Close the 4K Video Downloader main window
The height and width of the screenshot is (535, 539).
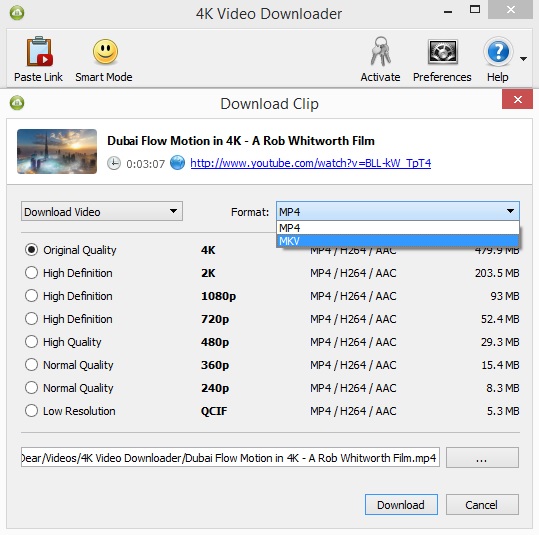pyautogui.click(x=510, y=10)
